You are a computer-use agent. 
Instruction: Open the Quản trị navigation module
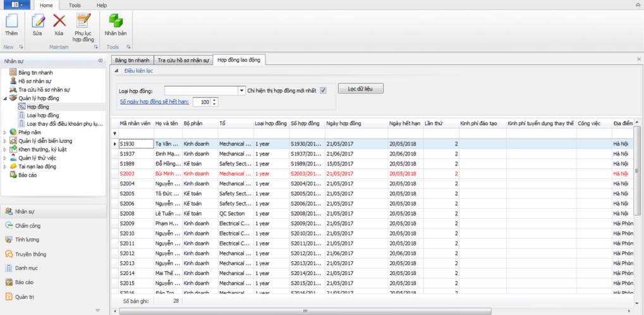click(53, 297)
